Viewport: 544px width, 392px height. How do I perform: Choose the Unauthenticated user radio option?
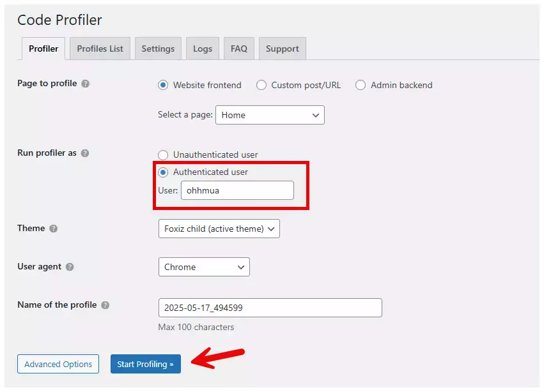tap(163, 155)
